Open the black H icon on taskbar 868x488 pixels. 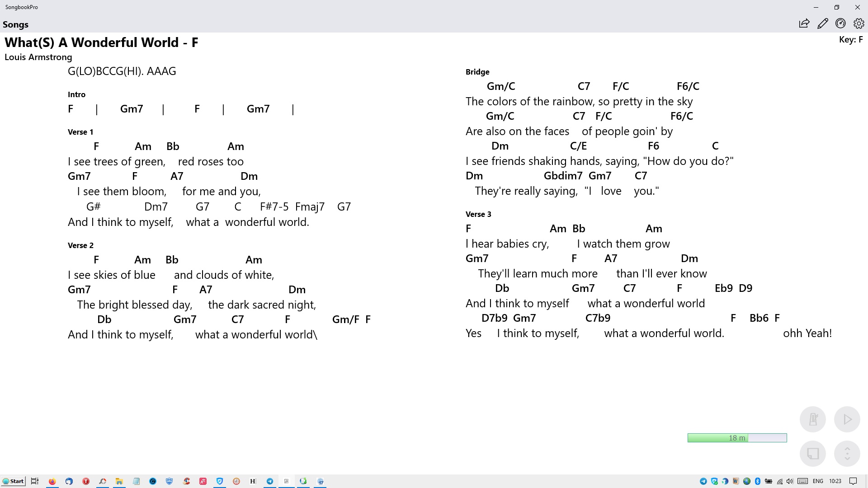(253, 481)
